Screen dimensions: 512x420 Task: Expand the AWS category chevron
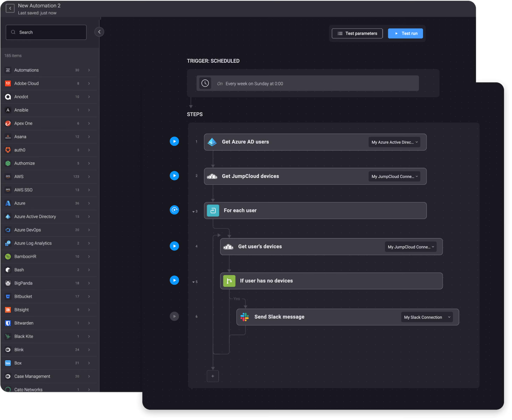(x=89, y=177)
